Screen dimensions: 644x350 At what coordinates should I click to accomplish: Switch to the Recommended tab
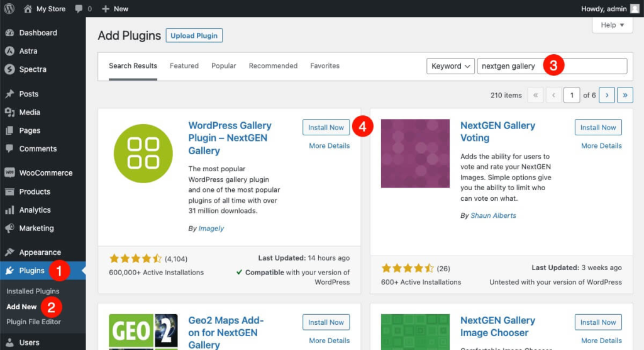pyautogui.click(x=273, y=66)
